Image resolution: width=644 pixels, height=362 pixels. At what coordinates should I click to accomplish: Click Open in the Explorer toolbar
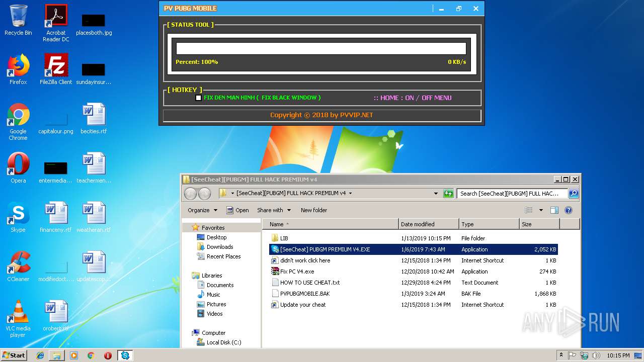point(237,210)
